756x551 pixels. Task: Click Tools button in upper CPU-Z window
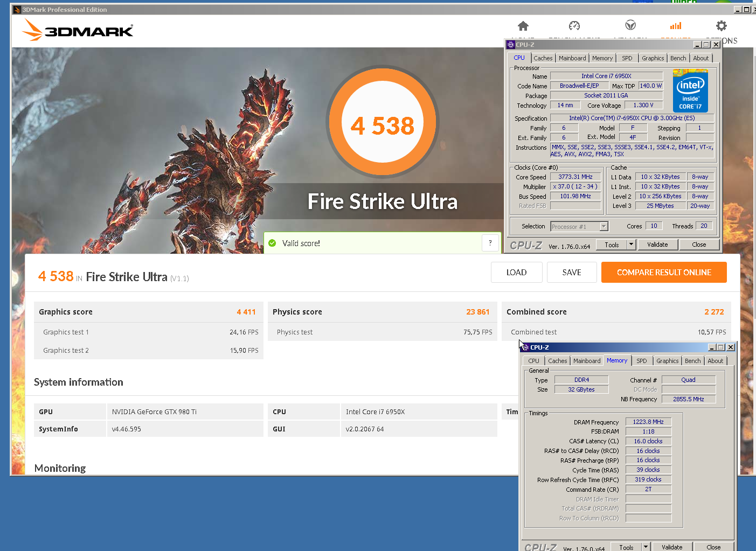(612, 245)
